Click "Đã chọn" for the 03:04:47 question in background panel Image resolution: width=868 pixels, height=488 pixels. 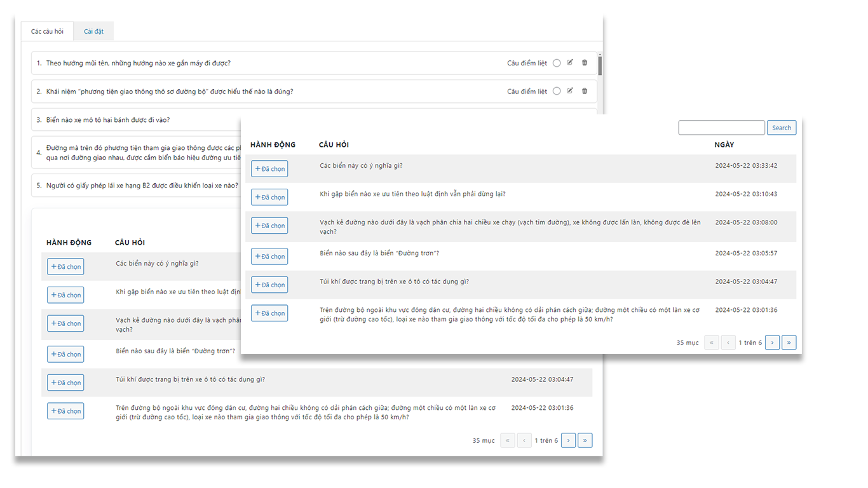pos(65,383)
